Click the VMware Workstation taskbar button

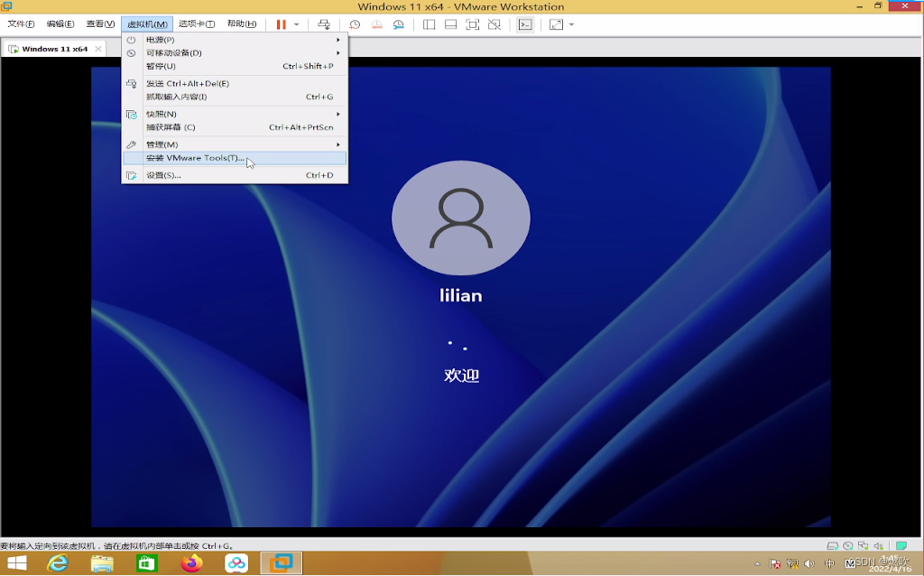coord(282,563)
